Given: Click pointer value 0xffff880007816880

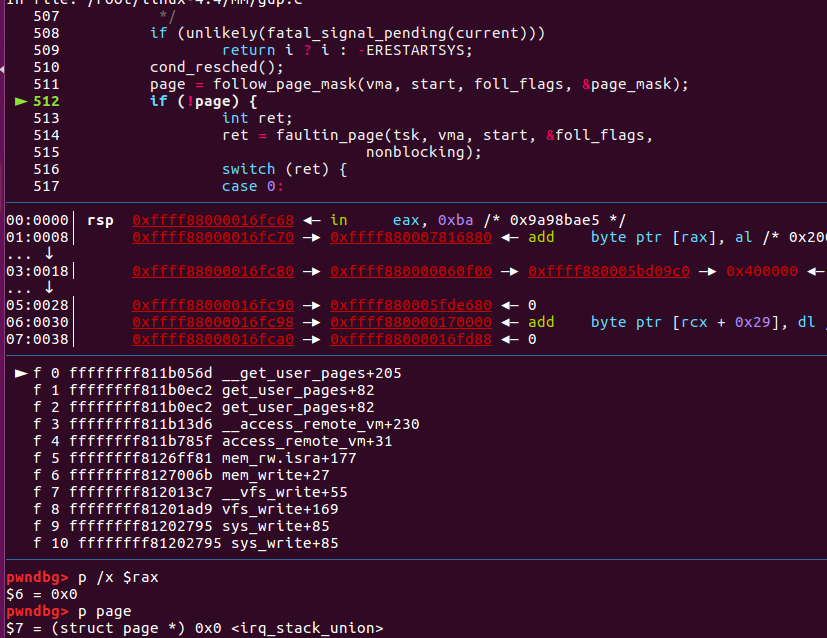Looking at the screenshot, I should click(411, 237).
